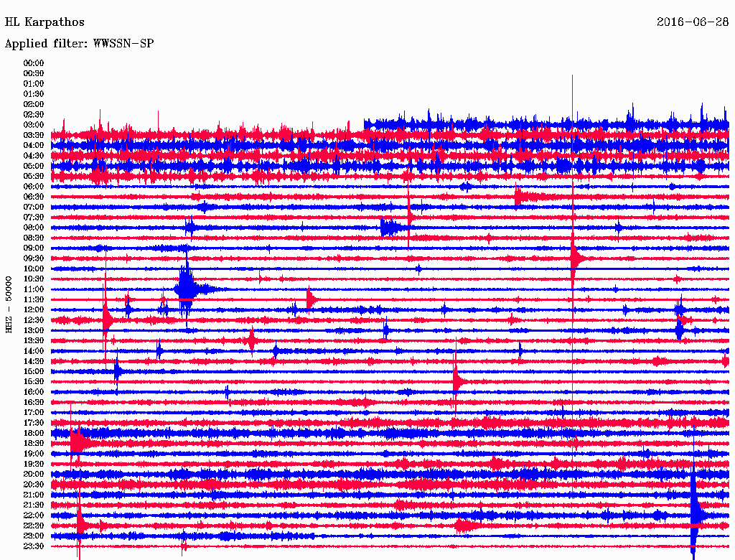Select the 02:30 time label
The image size is (735, 560).
coord(33,114)
